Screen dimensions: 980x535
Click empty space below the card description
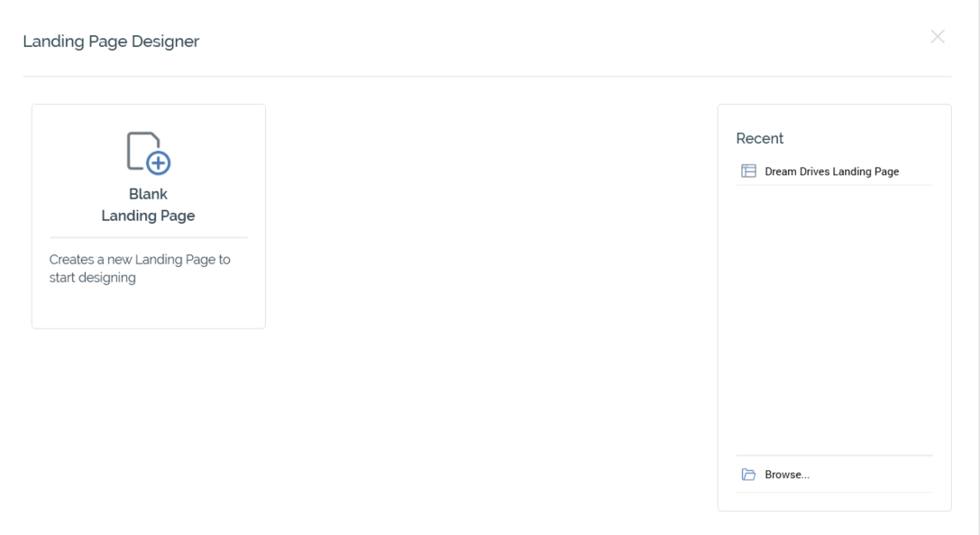pyautogui.click(x=148, y=307)
